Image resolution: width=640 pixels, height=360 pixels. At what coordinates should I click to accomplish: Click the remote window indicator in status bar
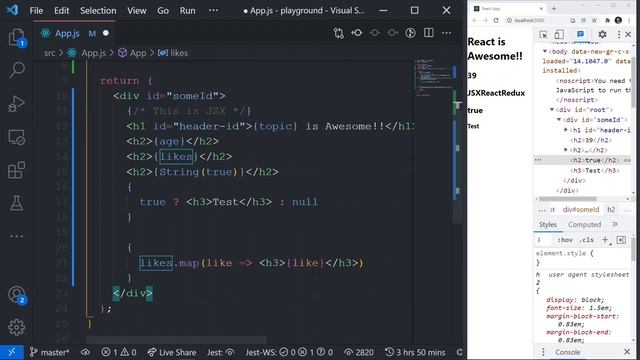pyautogui.click(x=12, y=352)
